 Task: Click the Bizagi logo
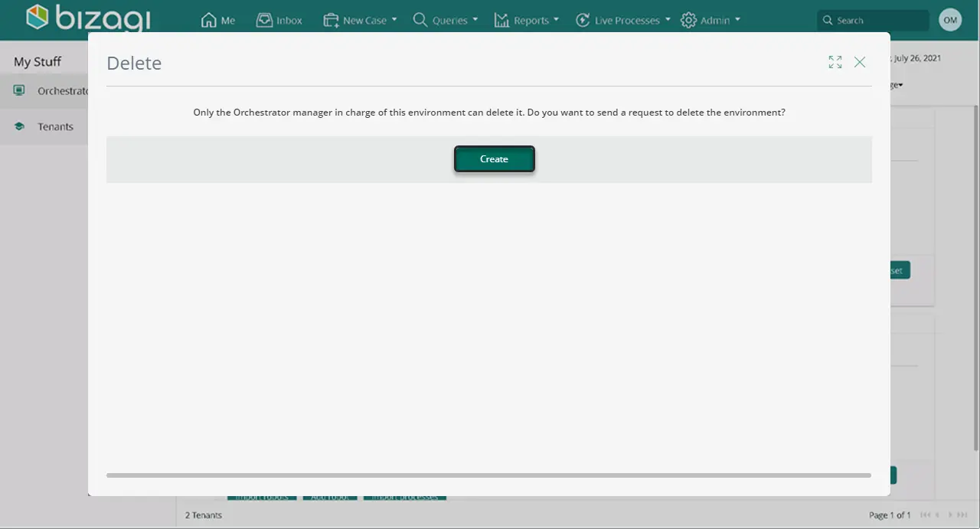pos(88,18)
